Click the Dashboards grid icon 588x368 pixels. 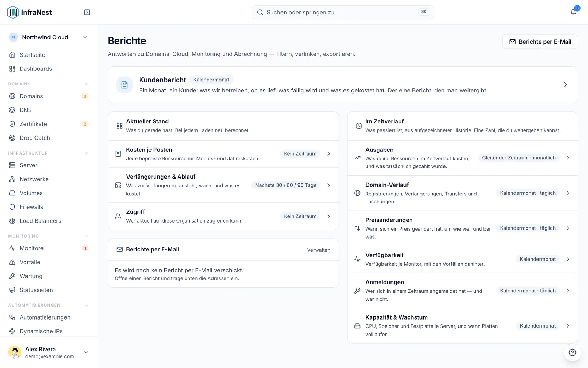tap(12, 69)
